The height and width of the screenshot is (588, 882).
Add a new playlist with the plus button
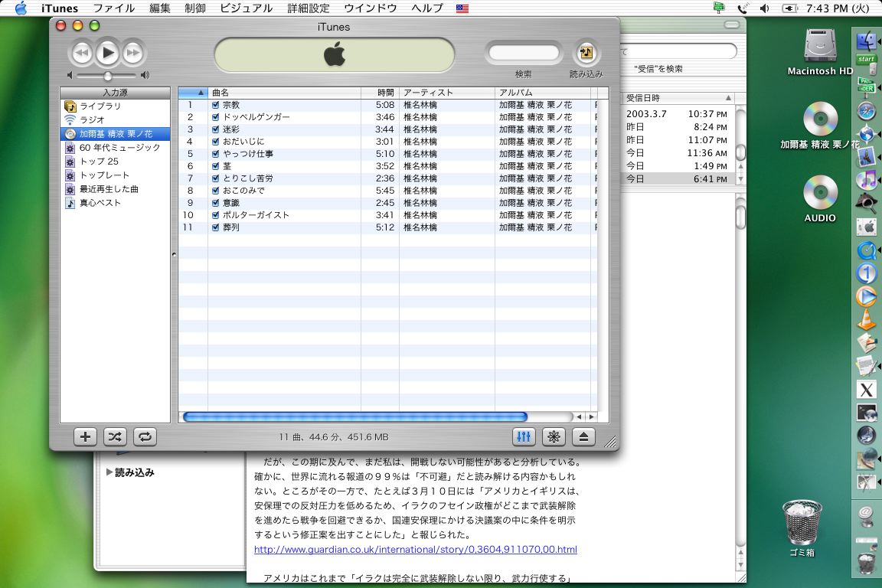[85, 436]
